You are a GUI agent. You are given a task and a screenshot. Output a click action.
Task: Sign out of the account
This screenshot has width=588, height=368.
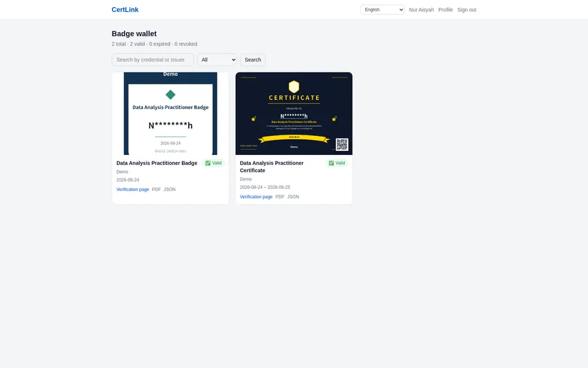(x=466, y=10)
